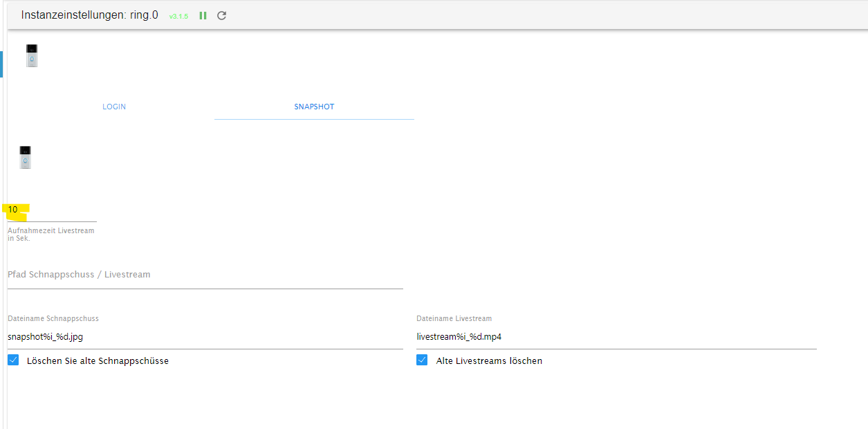Viewport: 868px width, 429px height.
Task: Uncheck Löschen Sie alte Schnappschüsse
Action: (x=13, y=360)
